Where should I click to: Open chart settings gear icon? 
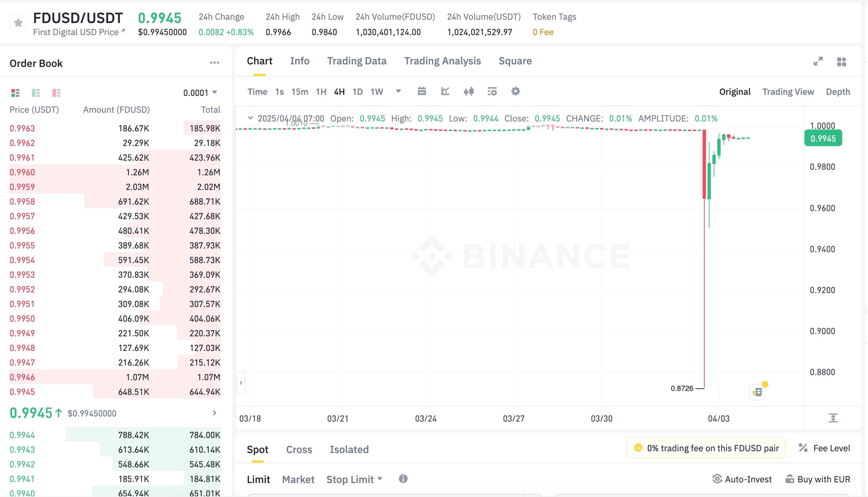point(516,91)
